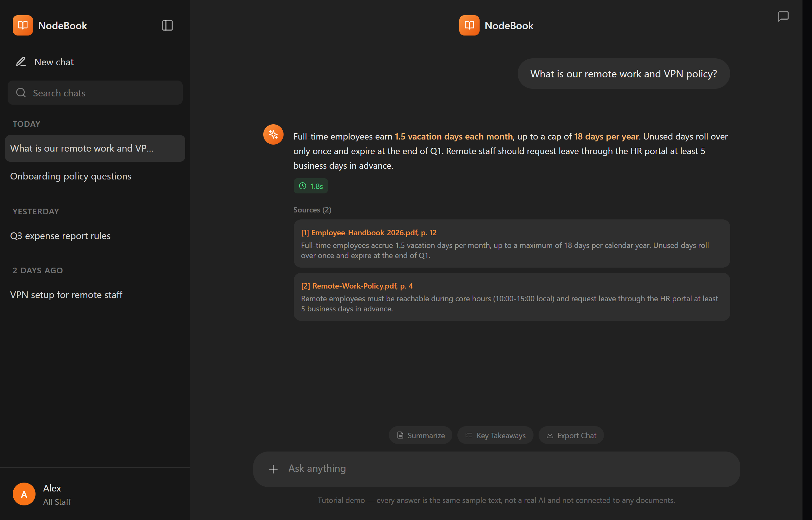Click the TODAY section heading
Viewport: 812px width, 520px height.
(26, 124)
